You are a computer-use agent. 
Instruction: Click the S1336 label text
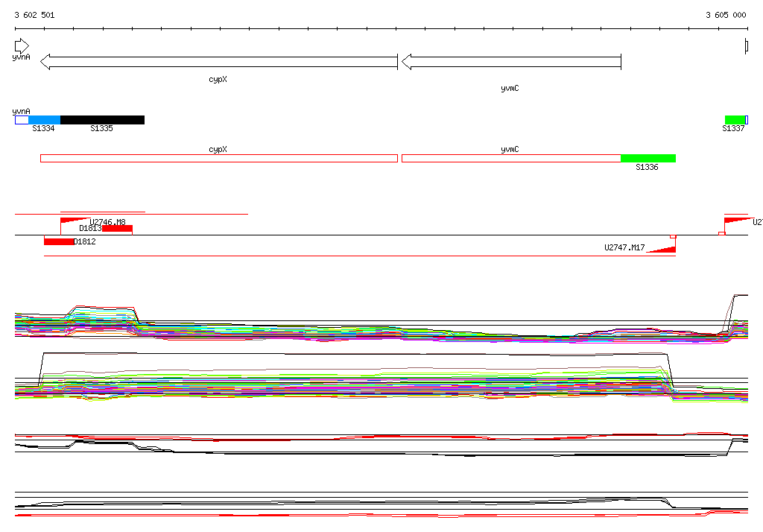click(x=647, y=167)
